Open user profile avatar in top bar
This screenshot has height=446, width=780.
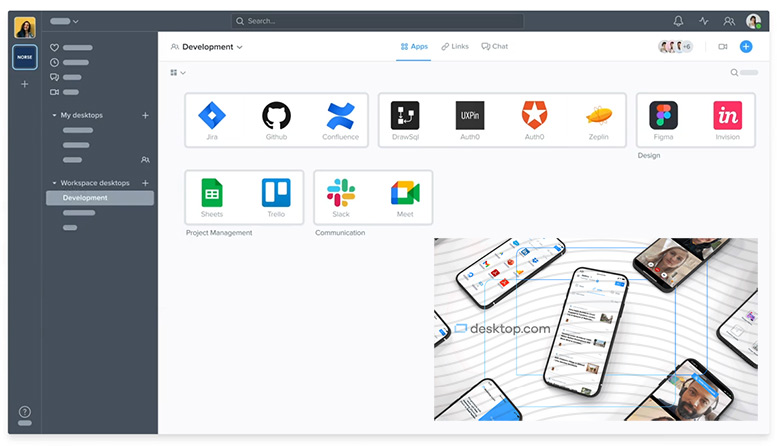point(753,21)
